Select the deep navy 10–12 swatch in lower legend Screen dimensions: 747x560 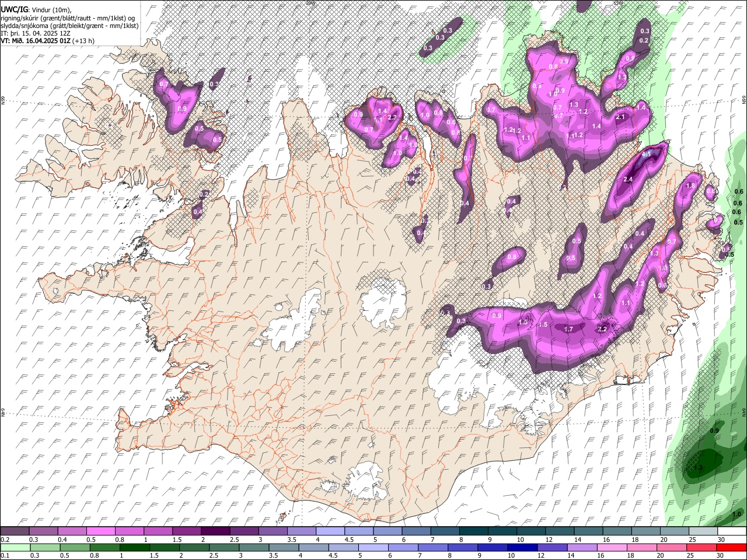(522, 547)
